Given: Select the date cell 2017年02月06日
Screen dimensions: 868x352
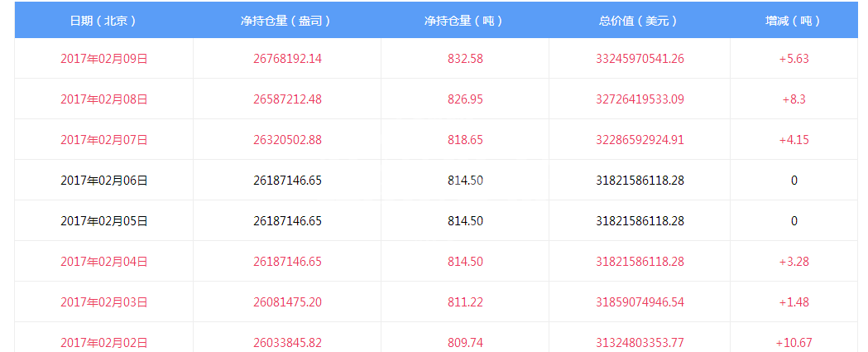Looking at the screenshot, I should (x=103, y=181).
